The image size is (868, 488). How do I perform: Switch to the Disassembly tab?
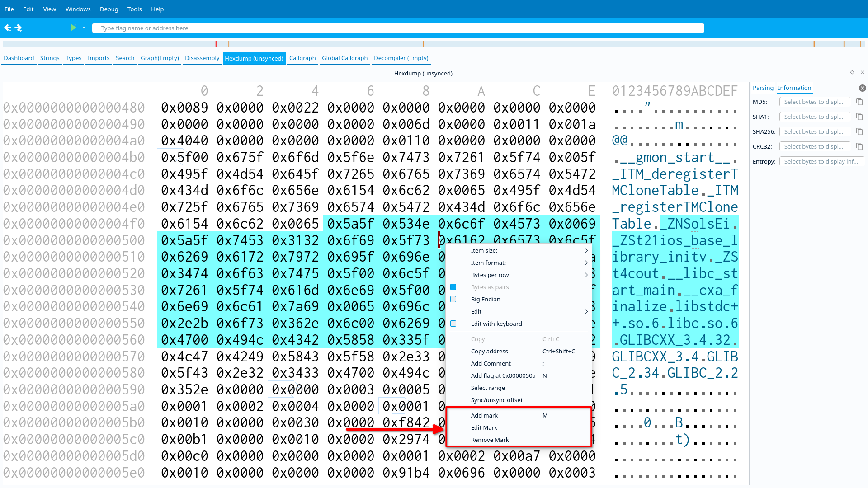click(202, 58)
